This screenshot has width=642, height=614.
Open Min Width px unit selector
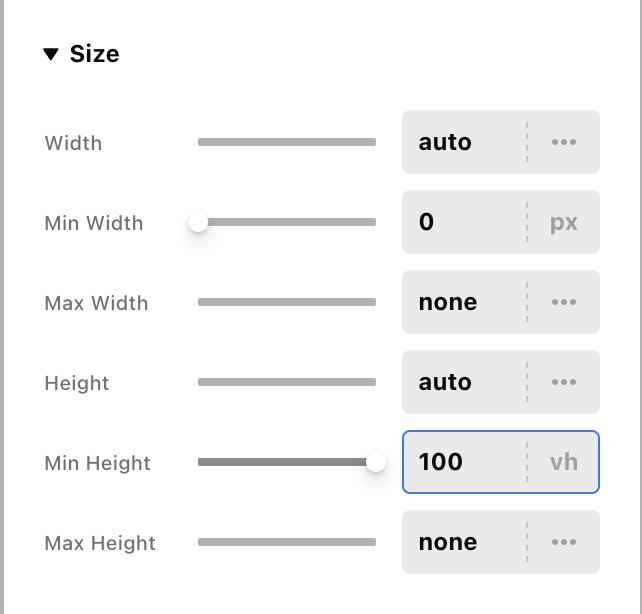pos(564,222)
